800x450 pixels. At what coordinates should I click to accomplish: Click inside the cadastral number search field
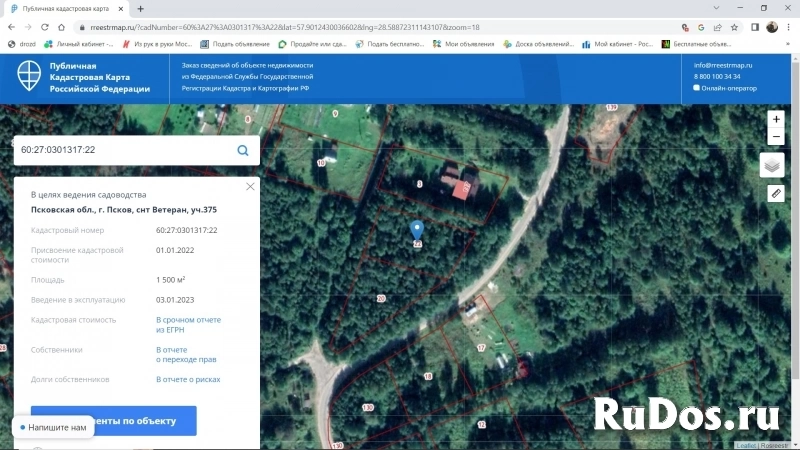click(x=120, y=150)
